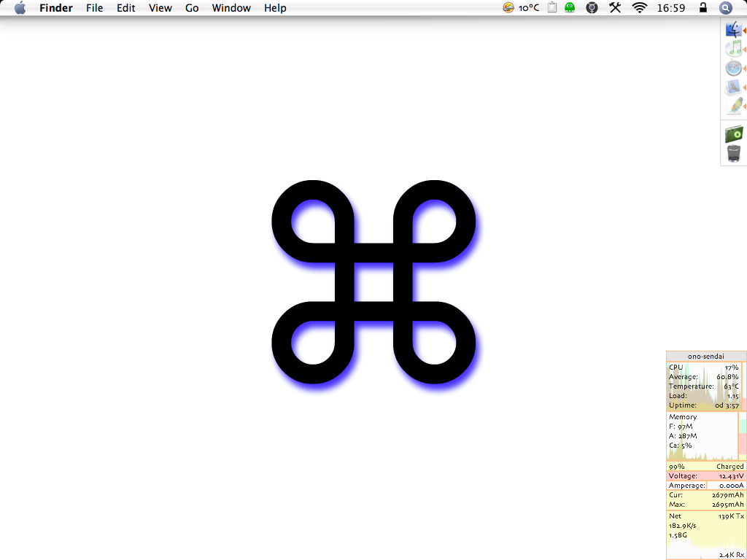Image resolution: width=747 pixels, height=560 pixels.
Task: Open the feather app in the Dock
Action: tap(734, 106)
